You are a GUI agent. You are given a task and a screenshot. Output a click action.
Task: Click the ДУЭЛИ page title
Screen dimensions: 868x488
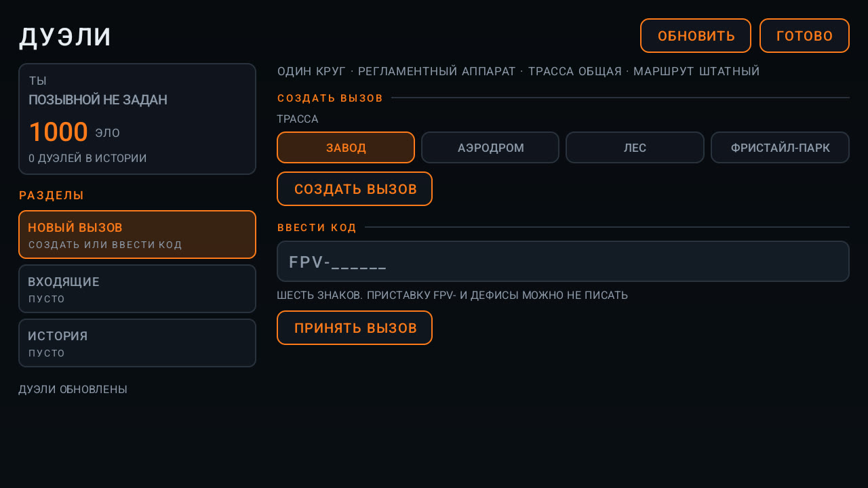coord(65,37)
